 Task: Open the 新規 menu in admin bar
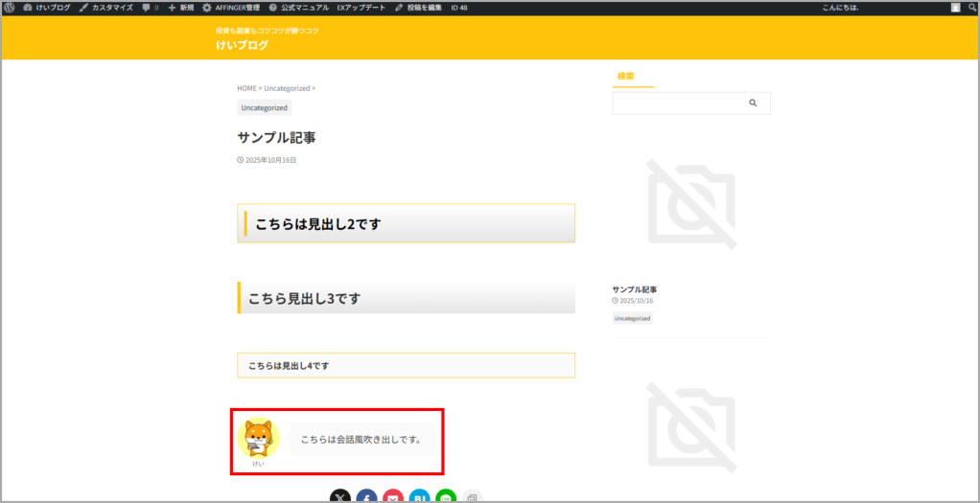click(x=180, y=8)
